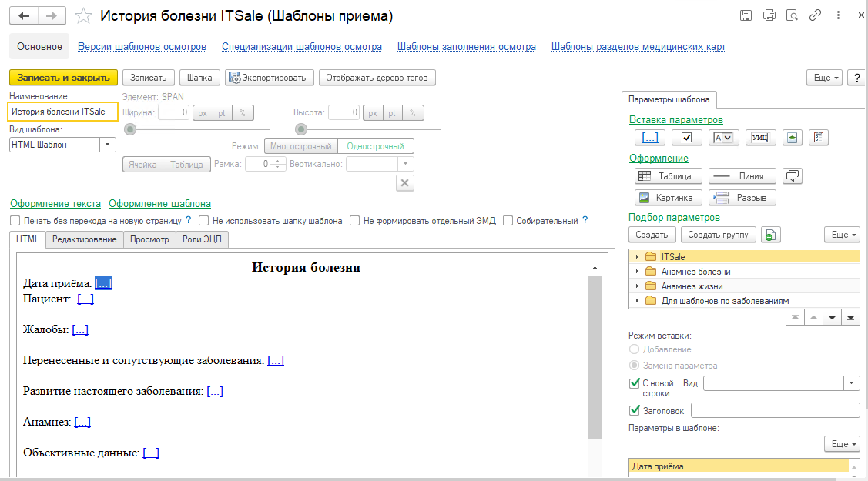
Task: Select the Добавление radio button
Action: tap(635, 349)
